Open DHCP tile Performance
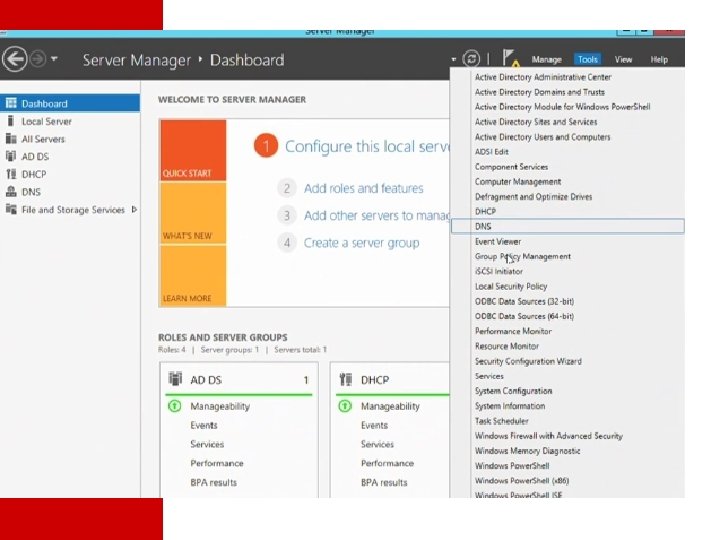 pos(387,463)
